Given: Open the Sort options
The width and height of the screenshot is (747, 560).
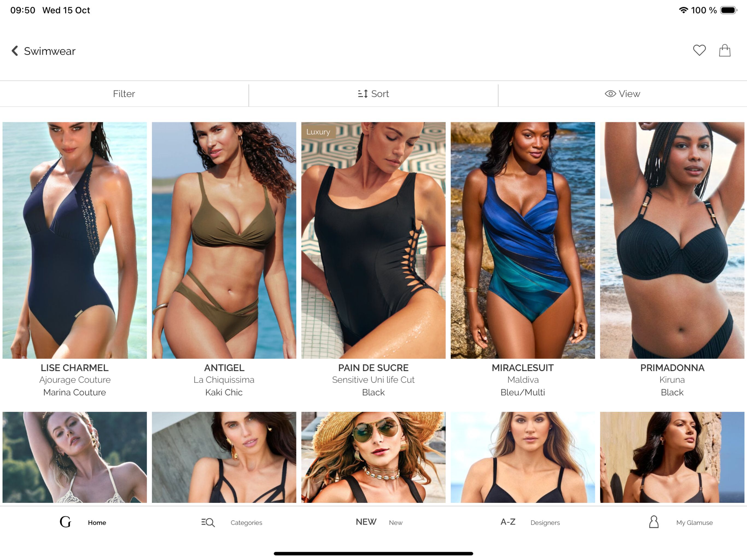Looking at the screenshot, I should 373,94.
